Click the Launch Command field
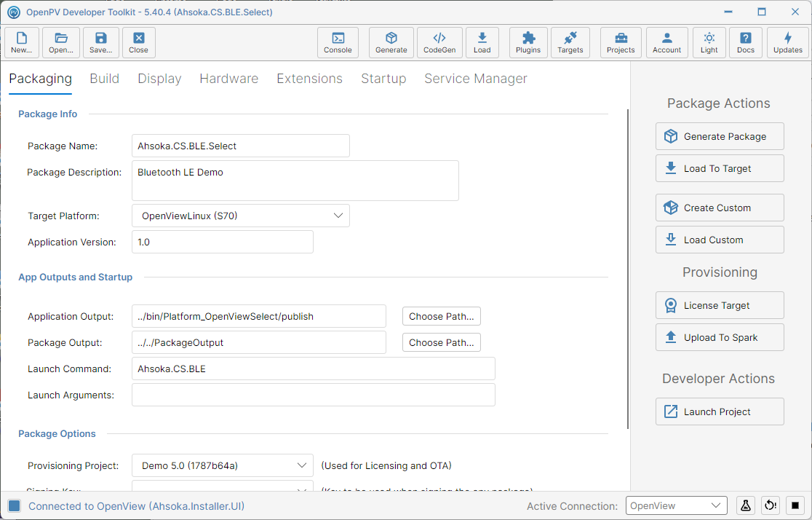The image size is (812, 520). pyautogui.click(x=314, y=369)
